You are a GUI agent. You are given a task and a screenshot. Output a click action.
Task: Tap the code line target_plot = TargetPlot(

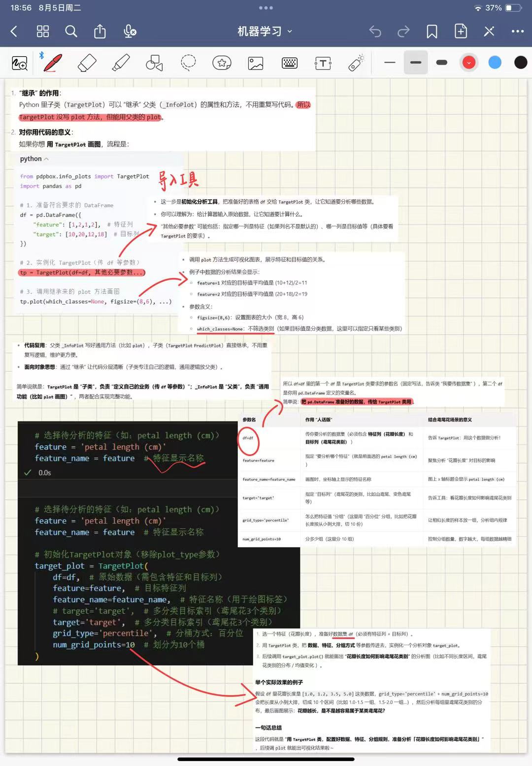click(91, 566)
